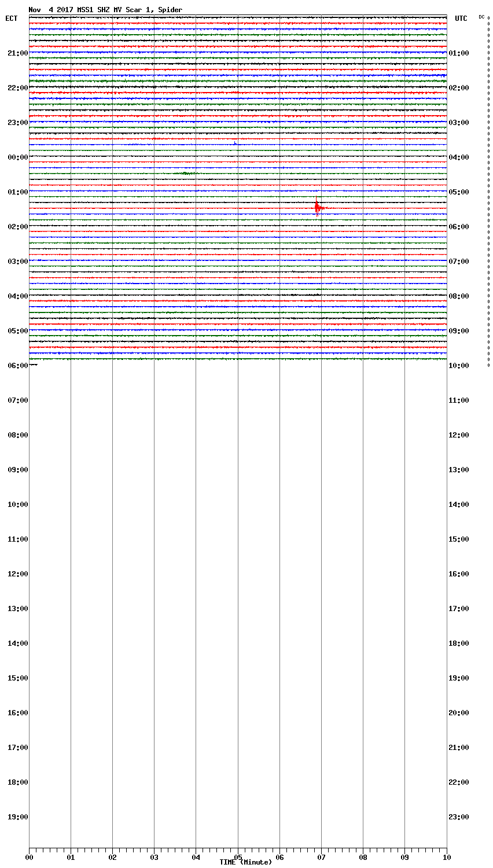This screenshot has width=493, height=868.
Task: Select the 07:00 label on the ECT axis
Action: (x=18, y=400)
